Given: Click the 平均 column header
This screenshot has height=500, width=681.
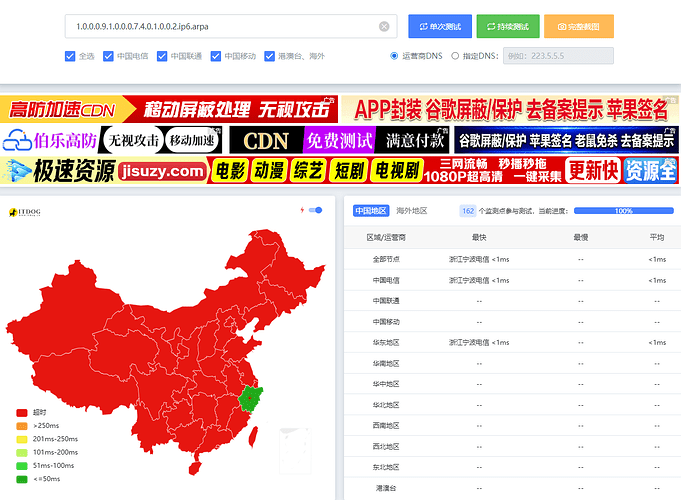Looking at the screenshot, I should click(657, 237).
